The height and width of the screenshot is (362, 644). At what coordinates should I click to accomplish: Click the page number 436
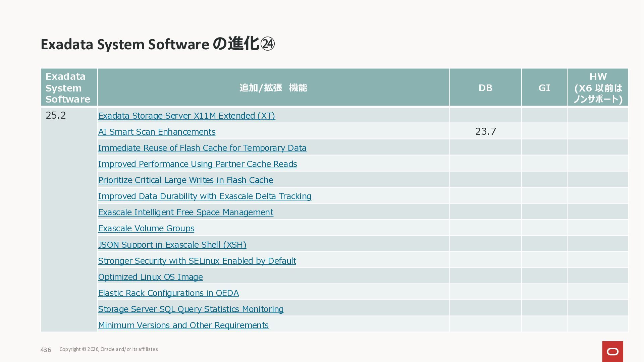pos(46,350)
